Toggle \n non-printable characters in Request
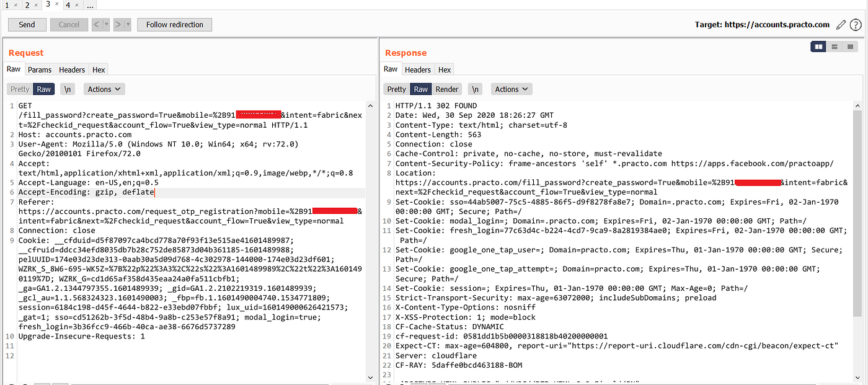Viewport: 868px width, 385px height. point(68,89)
